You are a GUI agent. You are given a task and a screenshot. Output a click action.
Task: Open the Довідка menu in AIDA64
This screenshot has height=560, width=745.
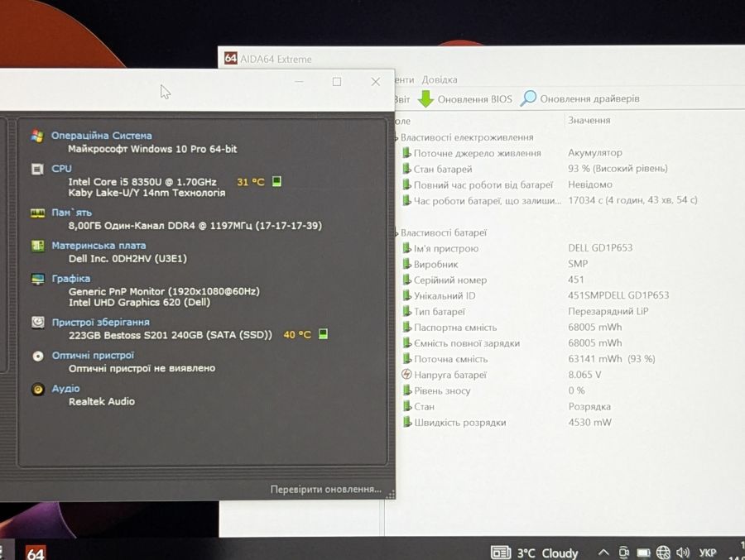coord(439,79)
